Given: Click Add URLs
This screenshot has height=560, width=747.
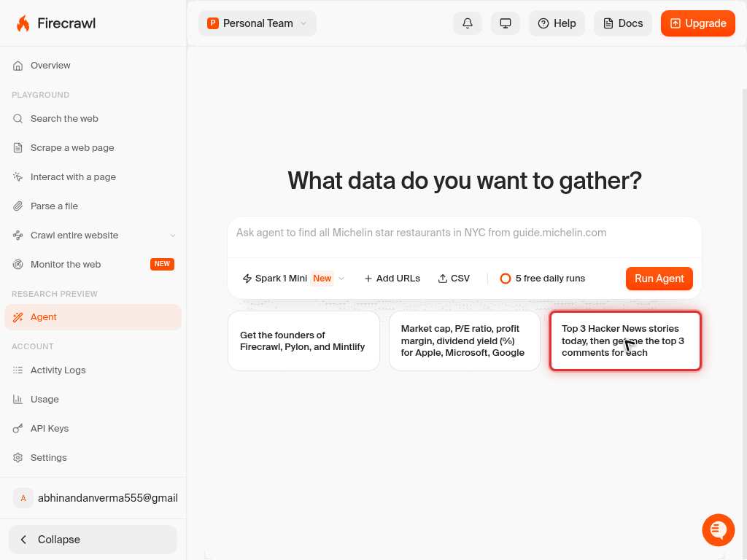Looking at the screenshot, I should pos(392,279).
